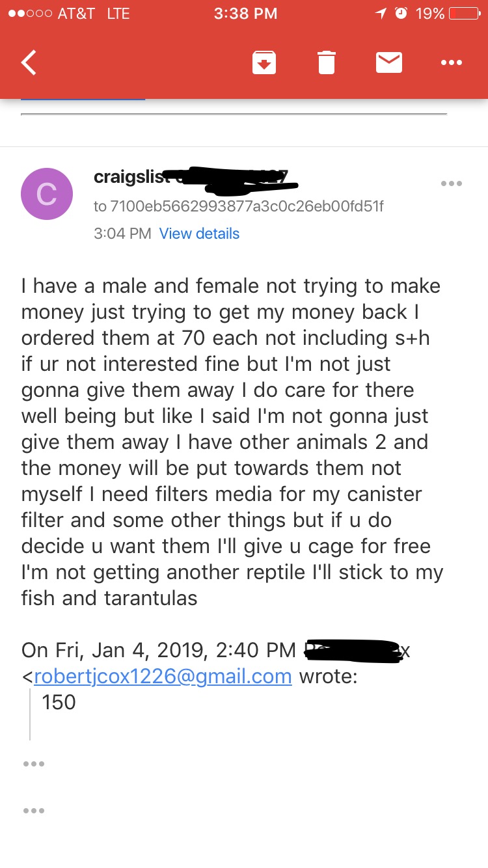Tap the purple "C" sender avatar
Image resolution: width=488 pixels, height=868 pixels.
[x=47, y=193]
